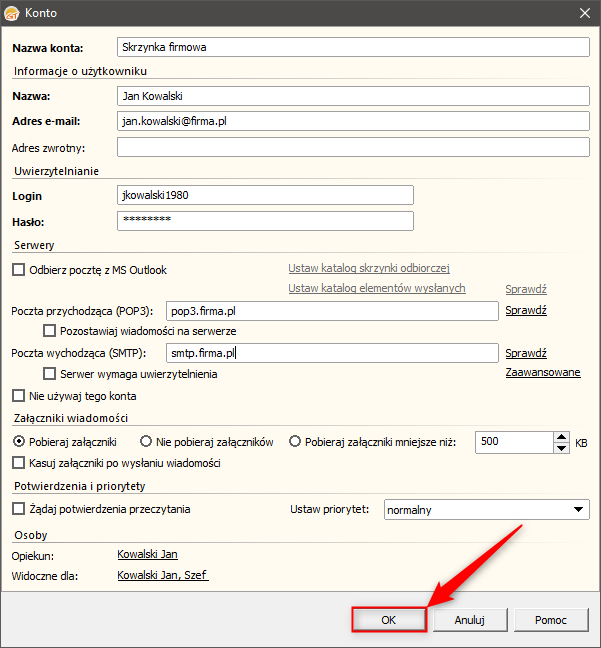Click Opiekun link Kowalski Jan
This screenshot has width=601, height=648.
(x=148, y=555)
